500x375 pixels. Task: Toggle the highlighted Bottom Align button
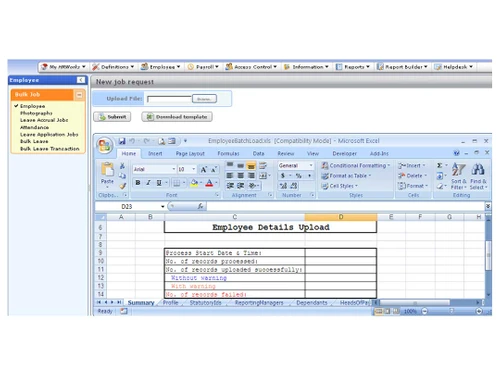pos(251,165)
